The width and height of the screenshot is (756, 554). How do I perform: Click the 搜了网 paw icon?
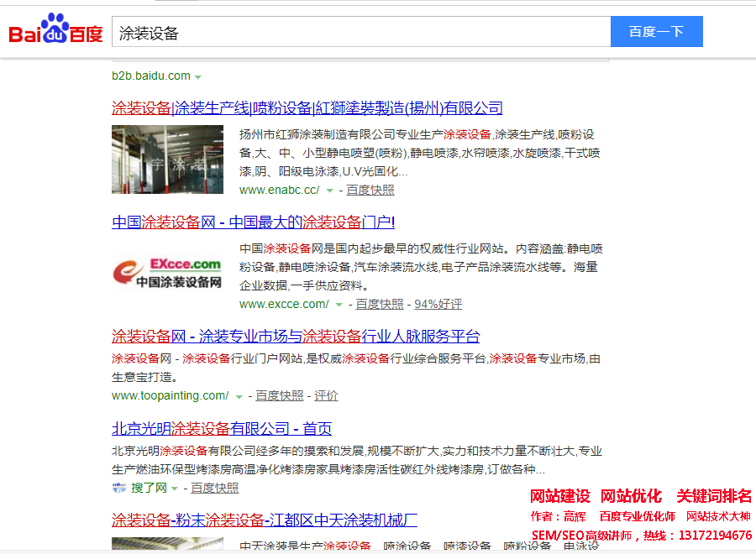[118, 488]
